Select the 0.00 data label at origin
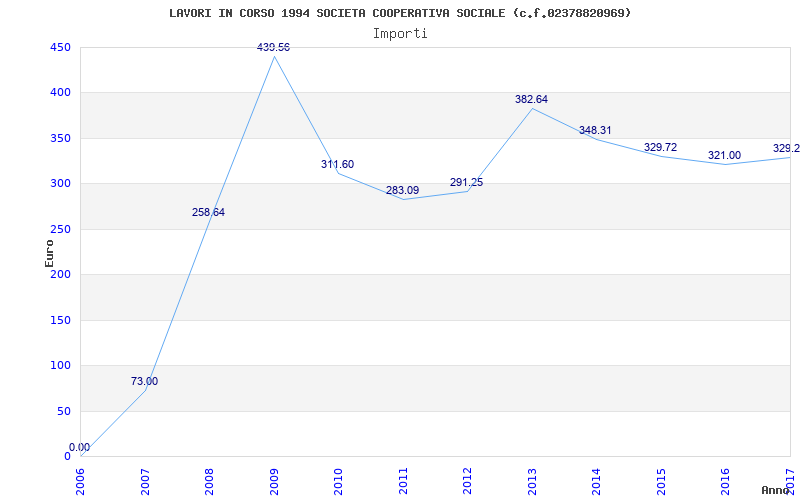 tap(80, 447)
